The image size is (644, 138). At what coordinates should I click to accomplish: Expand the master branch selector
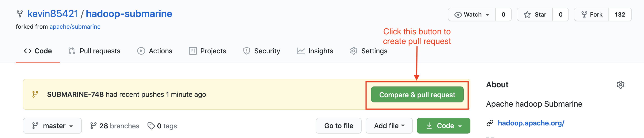click(52, 126)
